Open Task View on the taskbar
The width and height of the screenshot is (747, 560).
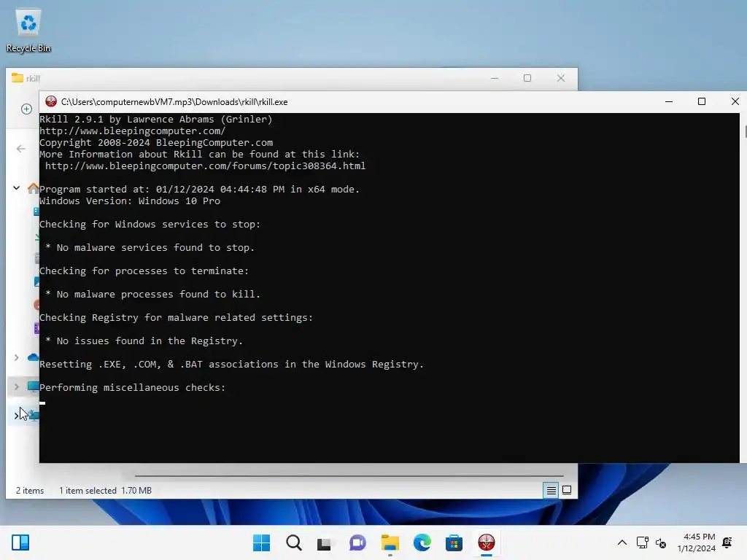[325, 542]
